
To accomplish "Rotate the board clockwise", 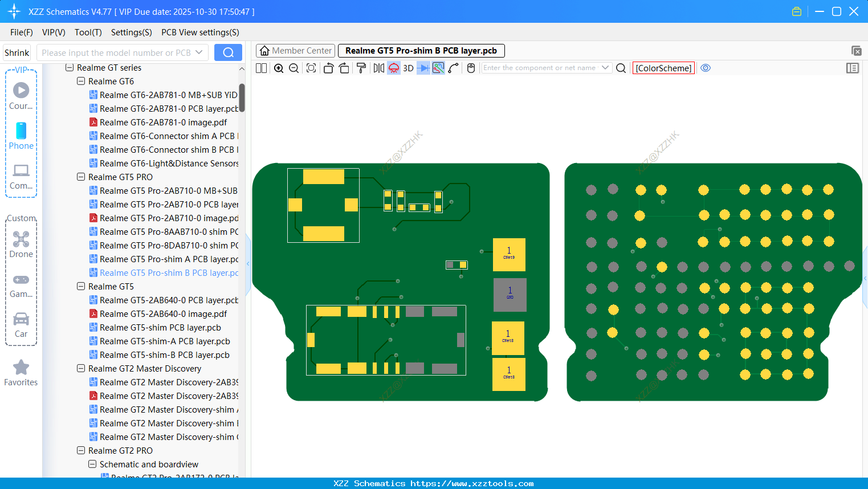I will coord(344,68).
